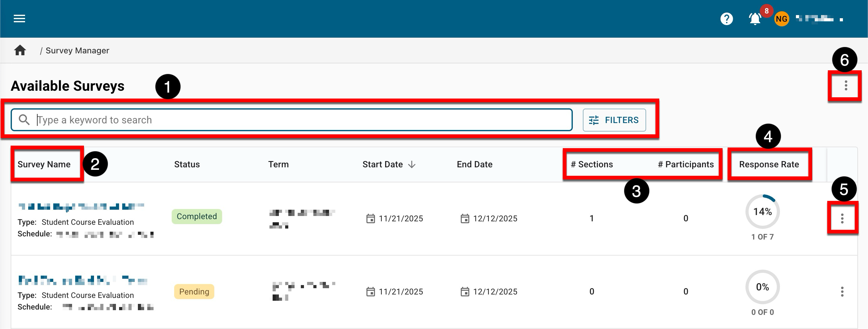Screen dimensions: 868x329
Task: Open Available Surveys page options menu
Action: pyautogui.click(x=846, y=86)
